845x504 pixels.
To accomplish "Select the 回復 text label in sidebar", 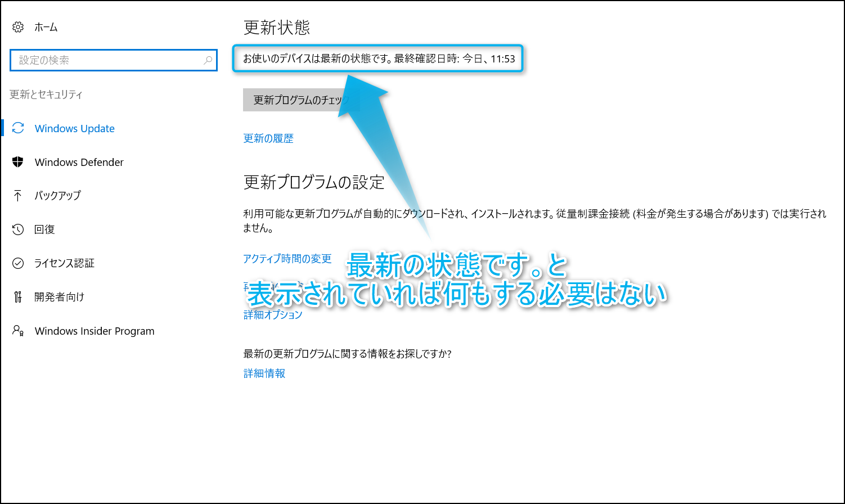I will (x=44, y=229).
